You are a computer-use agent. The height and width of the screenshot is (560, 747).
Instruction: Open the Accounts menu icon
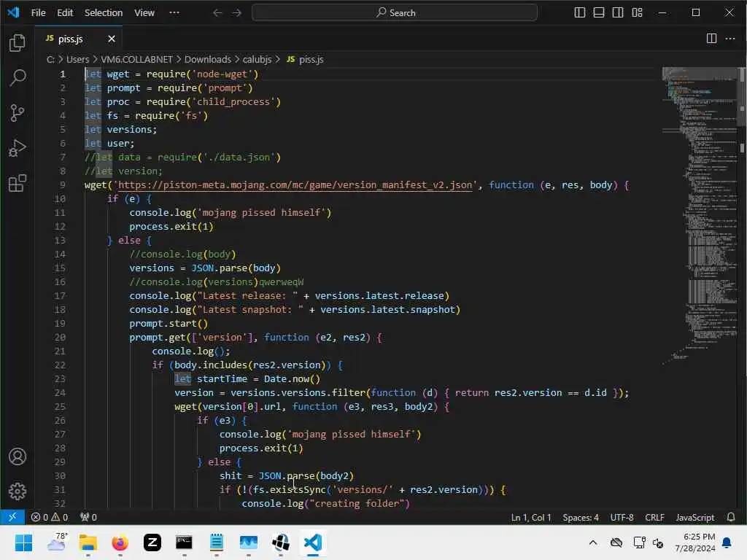[x=18, y=456]
